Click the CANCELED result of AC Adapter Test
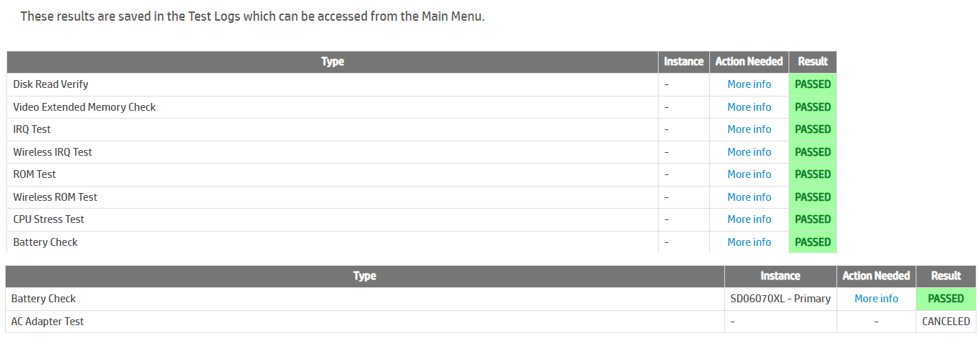 tap(946, 322)
